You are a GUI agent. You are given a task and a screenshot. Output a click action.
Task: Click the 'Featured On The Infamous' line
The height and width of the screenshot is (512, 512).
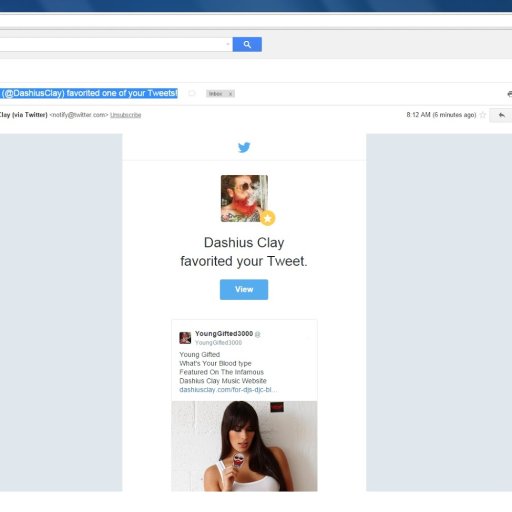coord(221,372)
